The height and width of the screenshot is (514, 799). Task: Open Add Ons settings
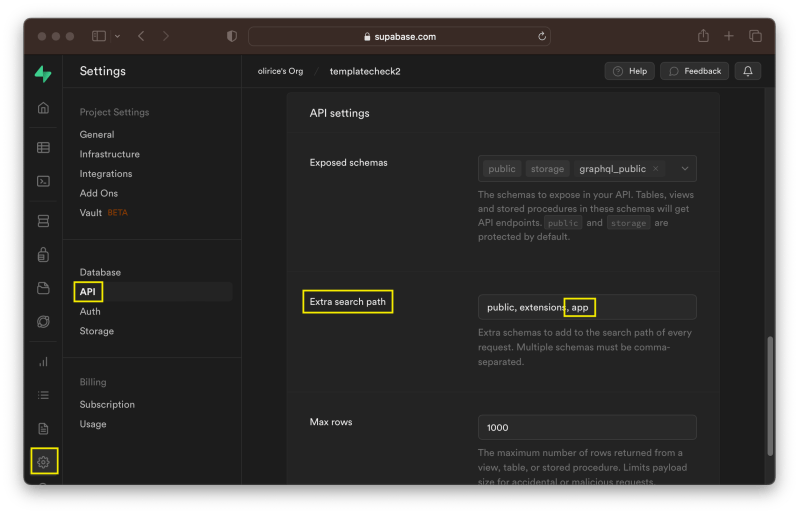99,194
